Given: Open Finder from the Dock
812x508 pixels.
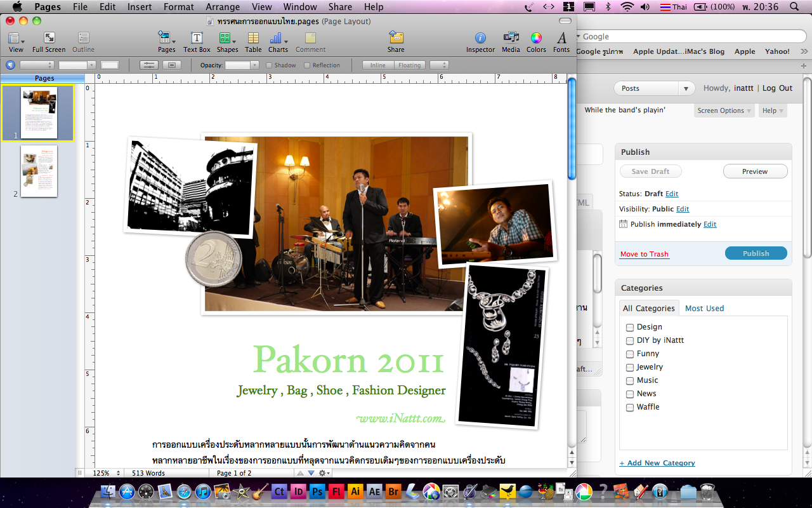Looking at the screenshot, I should [x=108, y=491].
